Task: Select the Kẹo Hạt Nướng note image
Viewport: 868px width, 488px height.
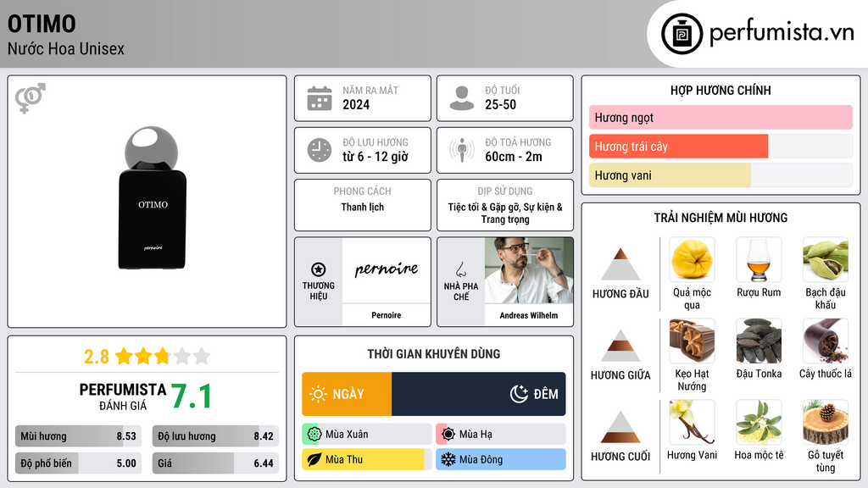Action: click(x=692, y=341)
